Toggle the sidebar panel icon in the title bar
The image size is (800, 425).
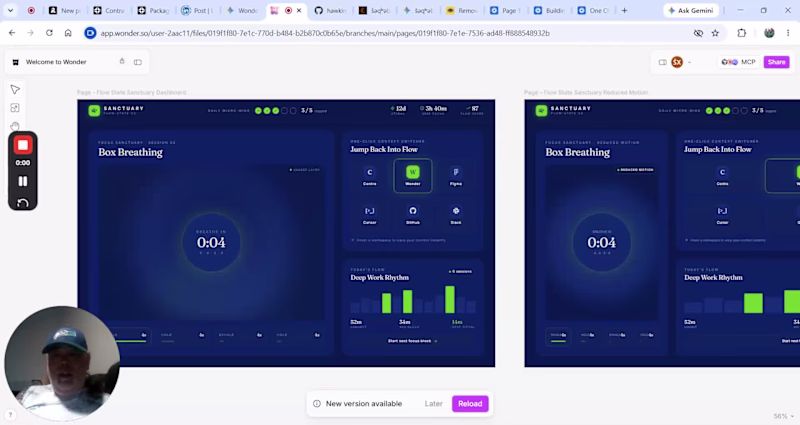138,62
